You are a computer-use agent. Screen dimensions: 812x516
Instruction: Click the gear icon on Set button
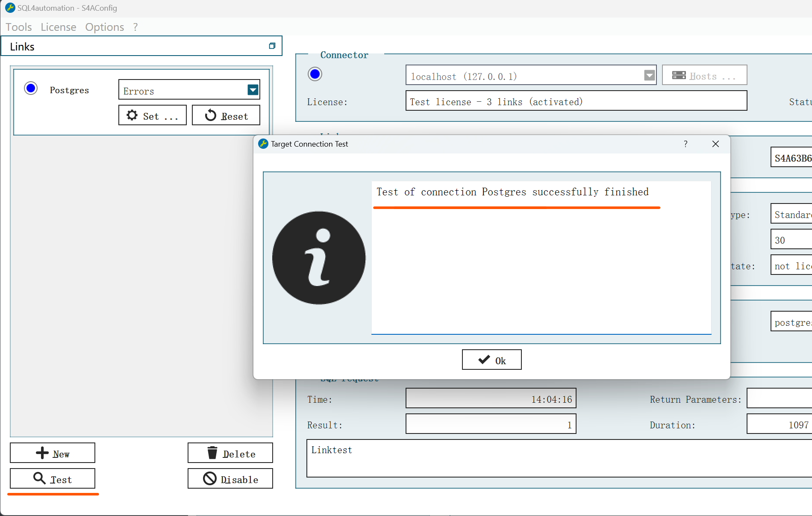click(132, 115)
